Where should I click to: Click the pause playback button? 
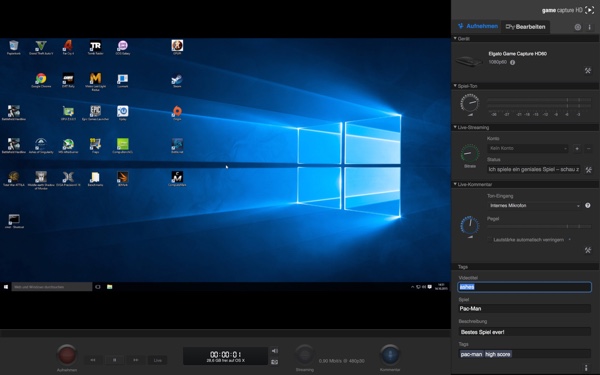coord(114,360)
